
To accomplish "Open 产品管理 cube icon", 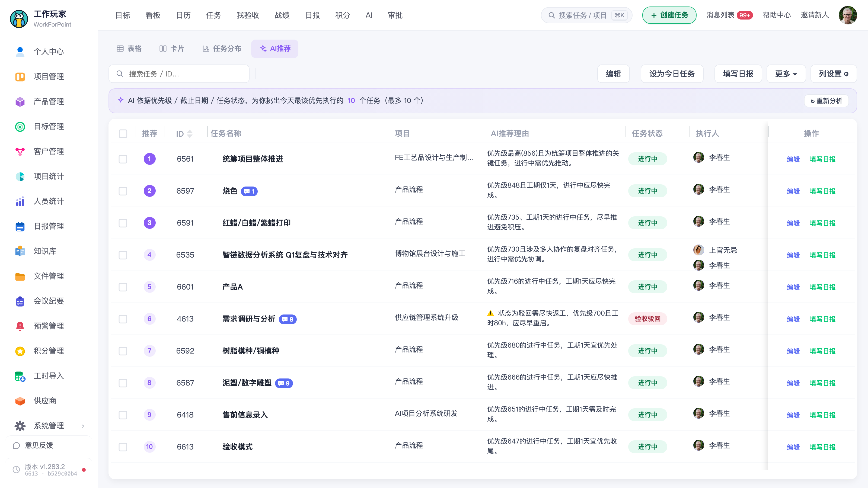I will coord(20,101).
